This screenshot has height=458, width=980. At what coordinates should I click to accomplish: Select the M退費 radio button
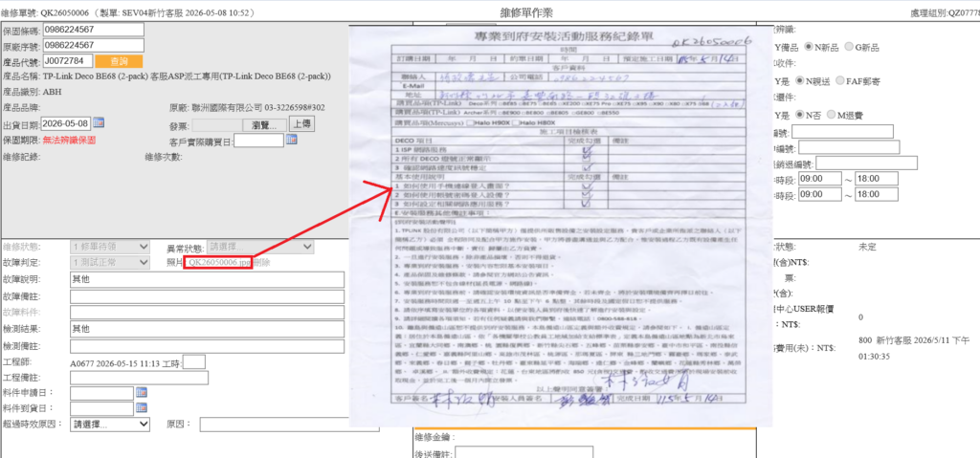831,115
